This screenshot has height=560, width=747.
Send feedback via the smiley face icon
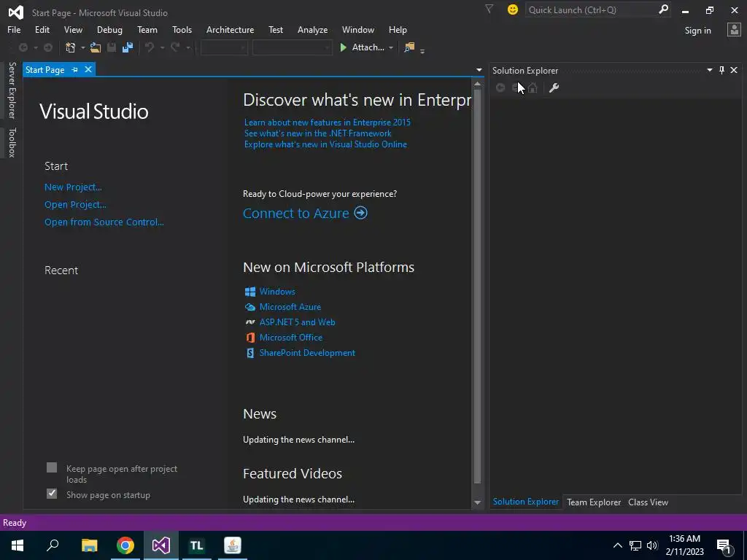click(513, 9)
